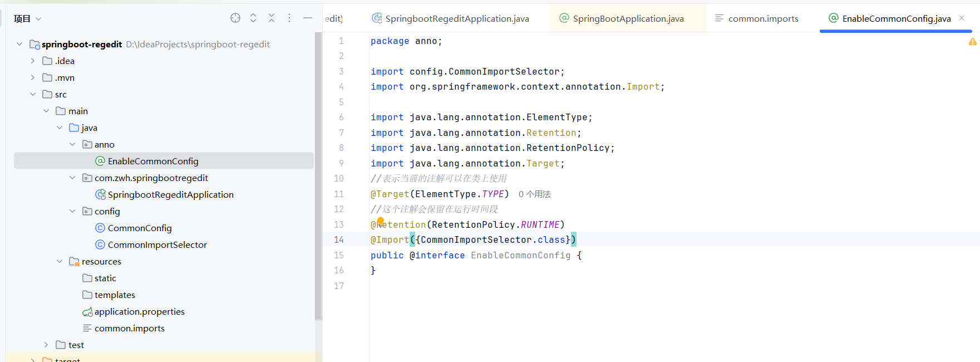Hide the project tool window
This screenshot has width=980, height=362.
pos(307,18)
